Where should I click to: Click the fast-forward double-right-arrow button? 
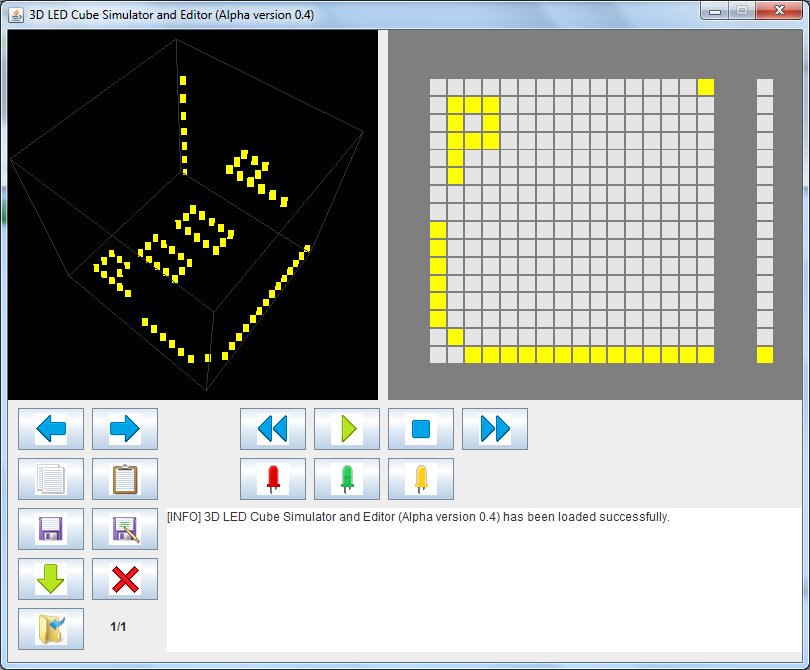tap(494, 429)
